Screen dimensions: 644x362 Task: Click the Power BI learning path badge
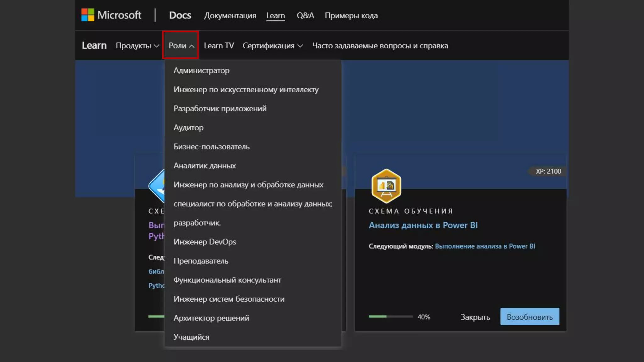pyautogui.click(x=386, y=186)
